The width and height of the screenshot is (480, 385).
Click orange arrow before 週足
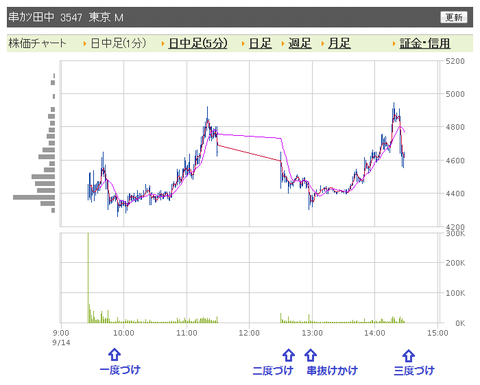click(x=283, y=44)
